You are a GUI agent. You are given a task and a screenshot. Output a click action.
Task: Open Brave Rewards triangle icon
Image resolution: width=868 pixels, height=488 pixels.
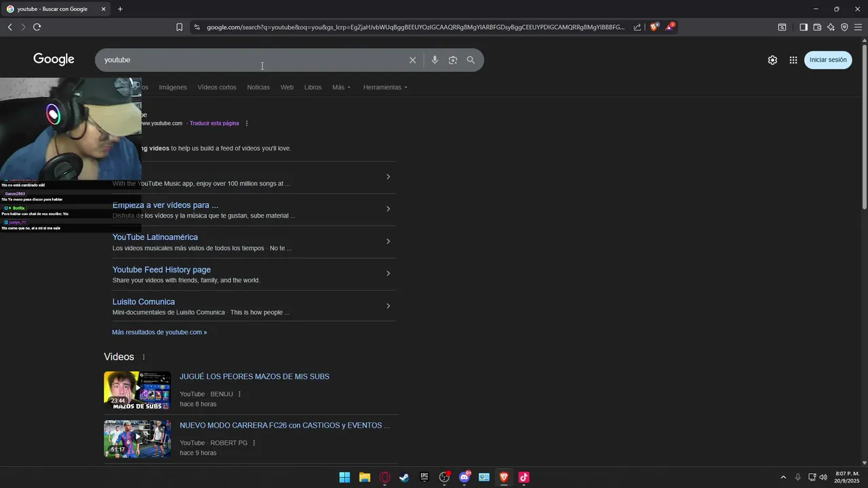click(670, 27)
